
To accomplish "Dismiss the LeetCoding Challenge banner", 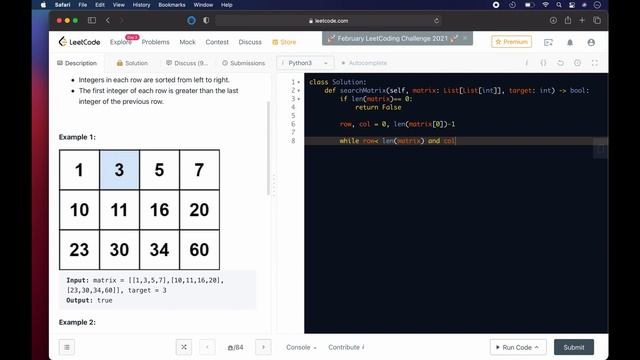I will coord(465,38).
